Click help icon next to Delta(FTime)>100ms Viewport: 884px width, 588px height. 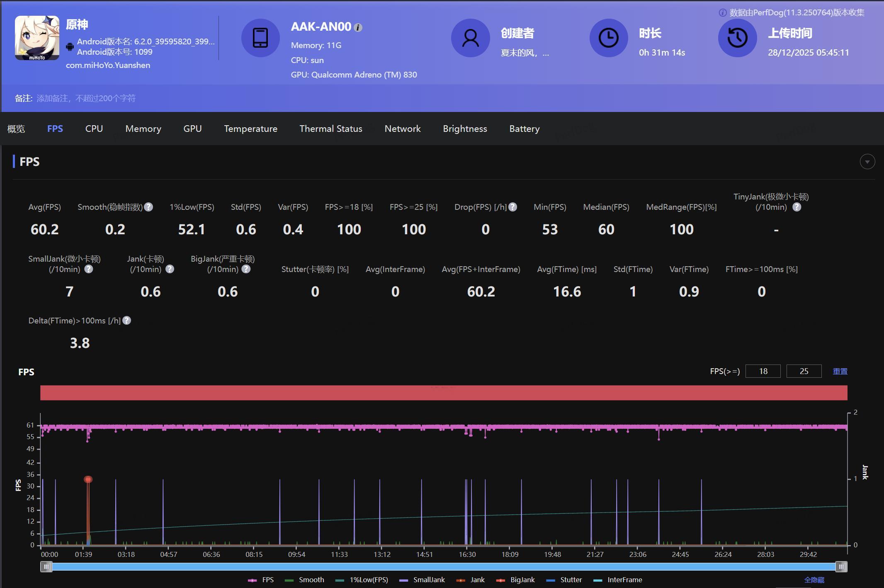pos(127,321)
